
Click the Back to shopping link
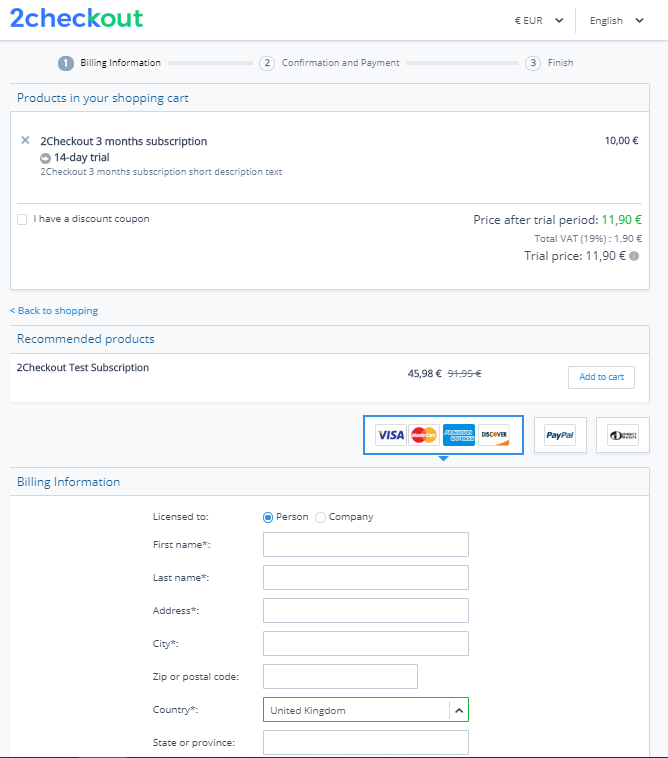tap(54, 311)
